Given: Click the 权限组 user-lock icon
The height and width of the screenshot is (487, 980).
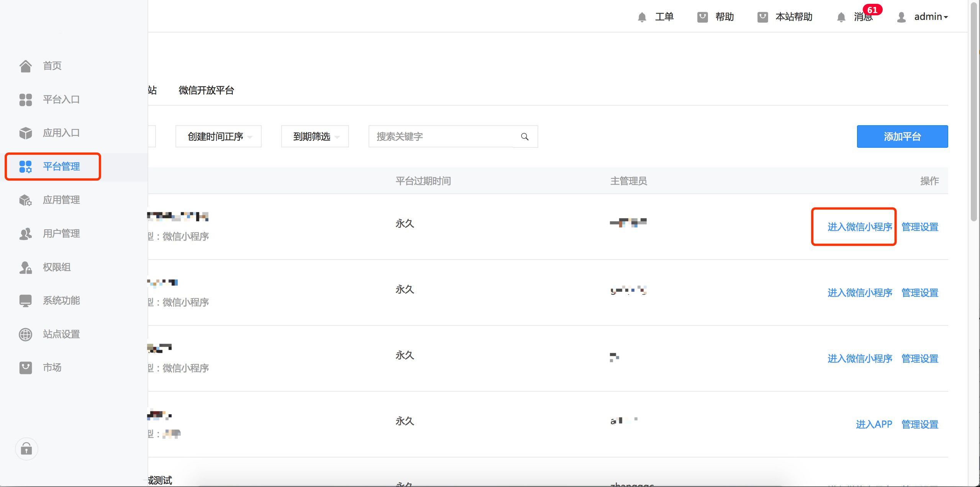Looking at the screenshot, I should point(26,267).
